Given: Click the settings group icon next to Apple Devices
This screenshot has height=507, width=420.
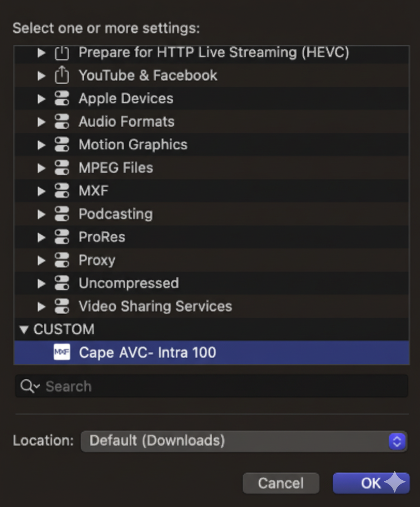Looking at the screenshot, I should point(62,99).
